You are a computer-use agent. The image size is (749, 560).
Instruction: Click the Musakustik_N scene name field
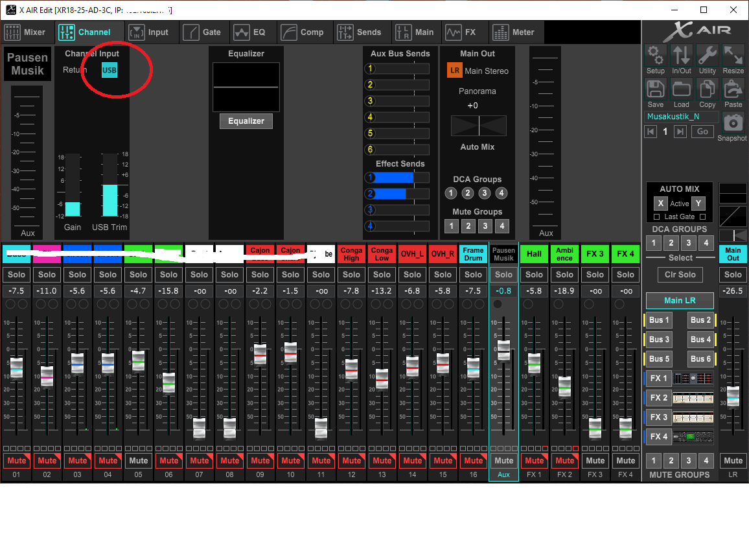pos(681,117)
